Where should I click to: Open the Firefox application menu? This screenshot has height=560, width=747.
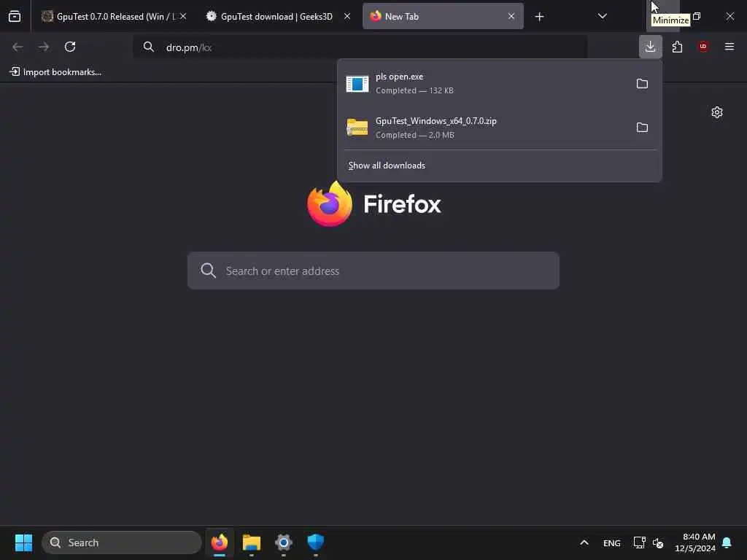[x=729, y=47]
